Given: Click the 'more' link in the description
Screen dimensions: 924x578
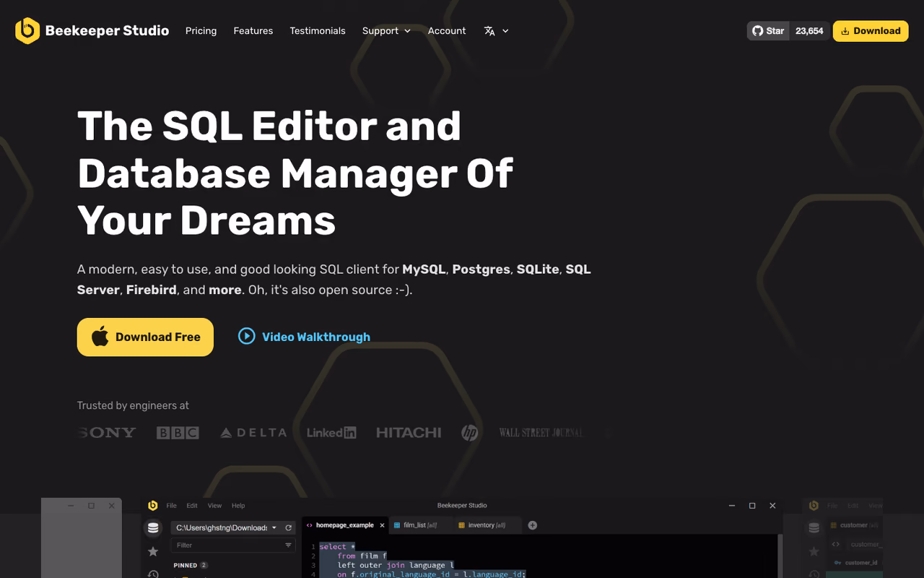Looking at the screenshot, I should tap(225, 290).
